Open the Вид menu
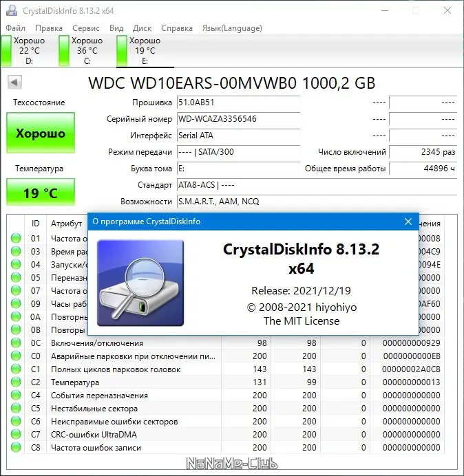464x476 pixels. pyautogui.click(x=116, y=28)
